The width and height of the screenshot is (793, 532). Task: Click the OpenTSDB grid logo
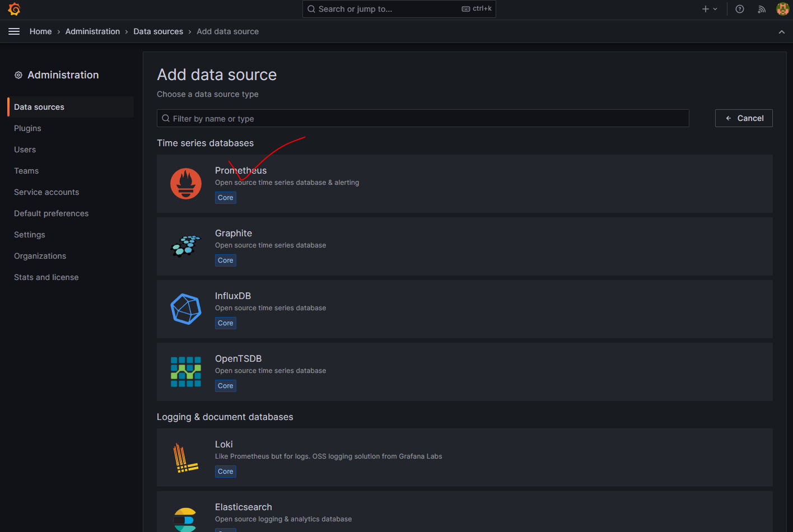pyautogui.click(x=186, y=372)
